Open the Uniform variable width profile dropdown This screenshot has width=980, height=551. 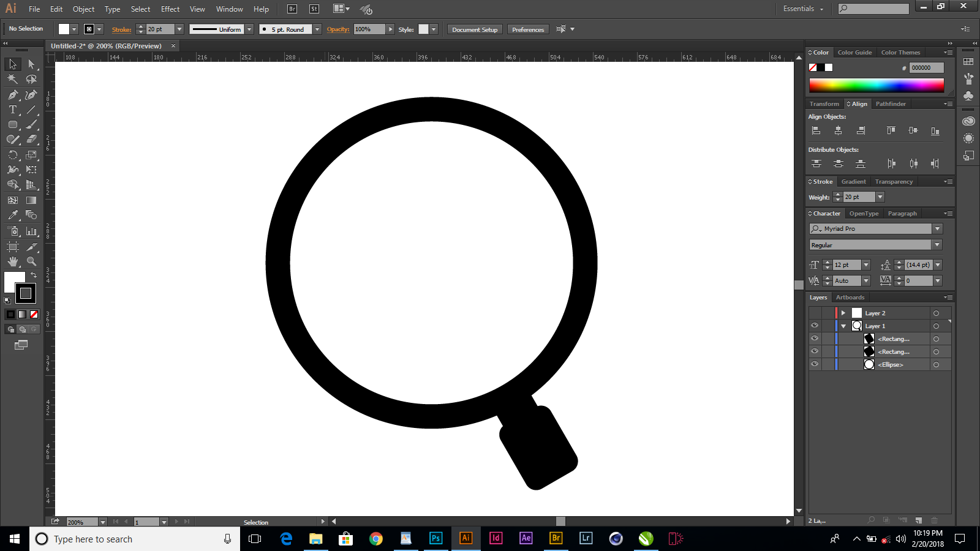tap(249, 29)
